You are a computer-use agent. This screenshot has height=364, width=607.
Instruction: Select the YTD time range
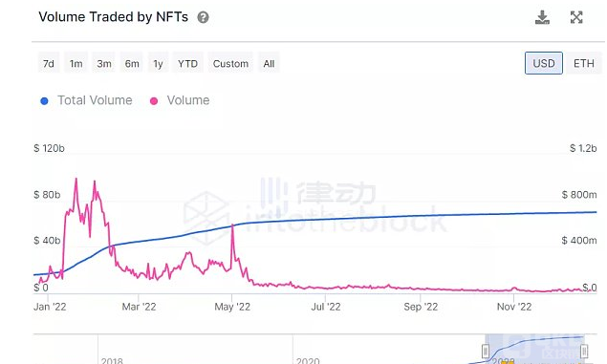point(187,63)
